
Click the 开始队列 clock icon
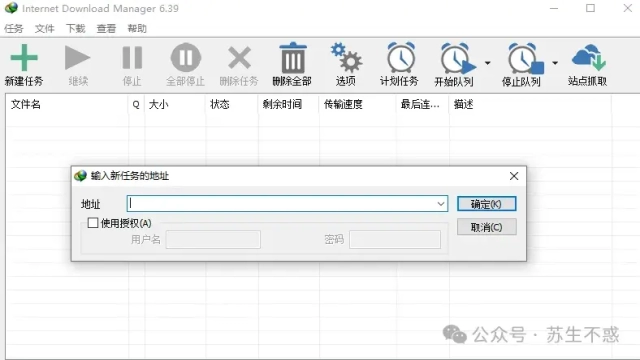tap(458, 58)
